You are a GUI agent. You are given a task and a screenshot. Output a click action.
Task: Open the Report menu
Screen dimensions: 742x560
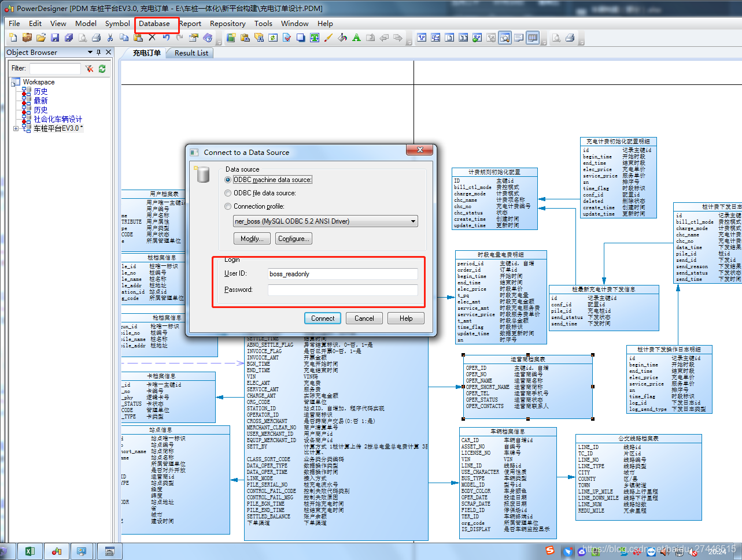point(190,24)
